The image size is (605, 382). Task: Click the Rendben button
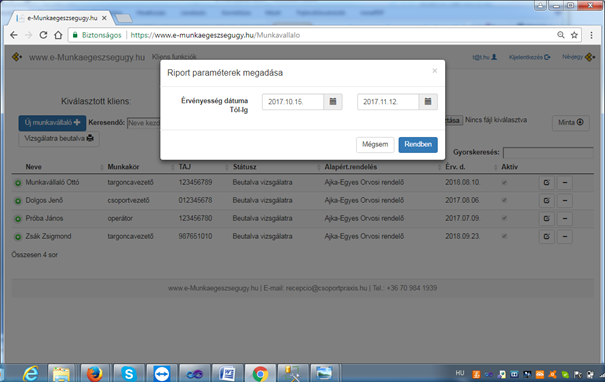pos(418,145)
